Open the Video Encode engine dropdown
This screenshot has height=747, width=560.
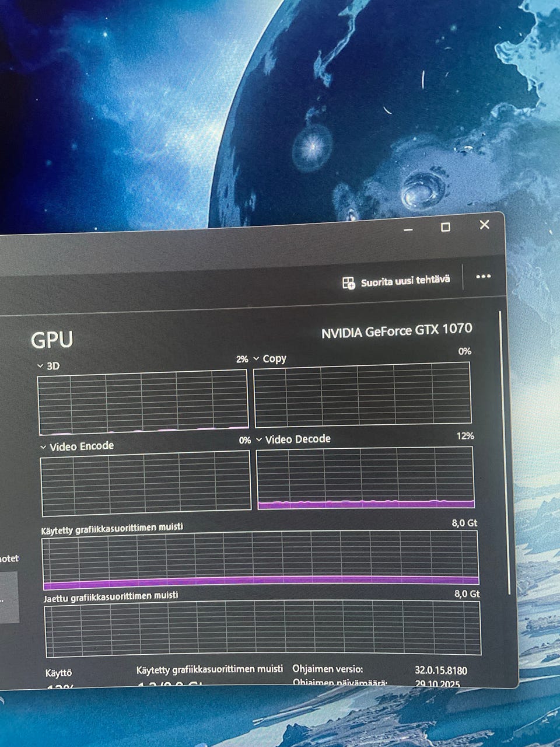click(43, 447)
